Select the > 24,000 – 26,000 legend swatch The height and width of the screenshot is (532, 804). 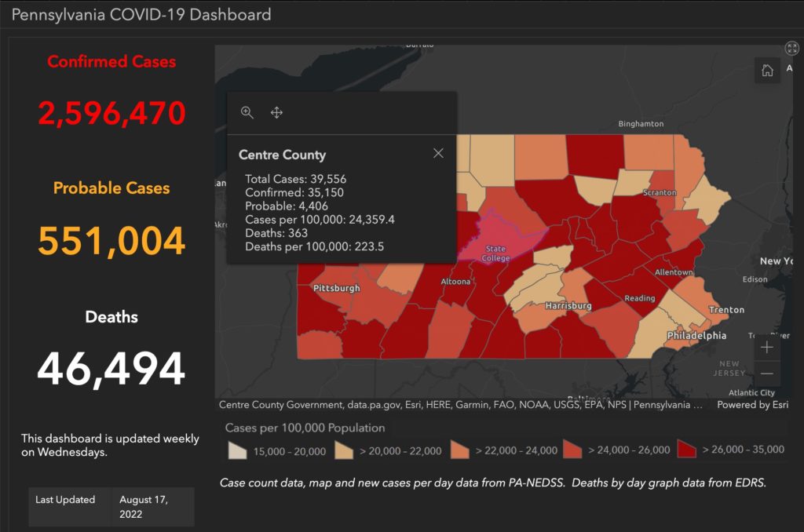(571, 450)
